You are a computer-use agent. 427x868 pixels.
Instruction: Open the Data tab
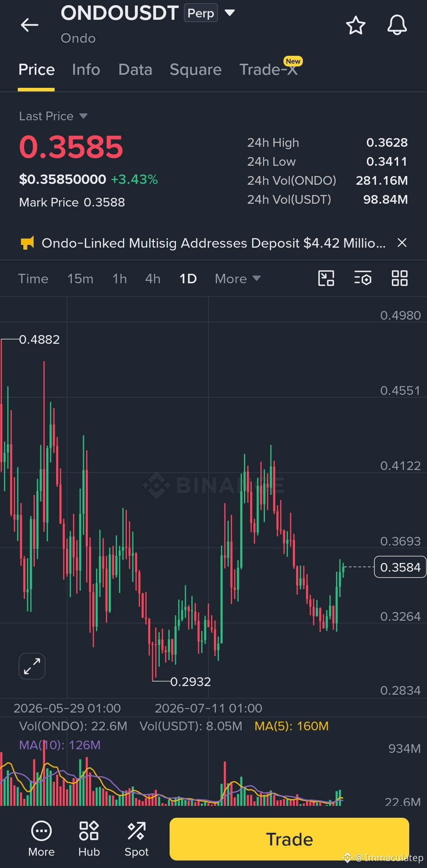point(135,70)
